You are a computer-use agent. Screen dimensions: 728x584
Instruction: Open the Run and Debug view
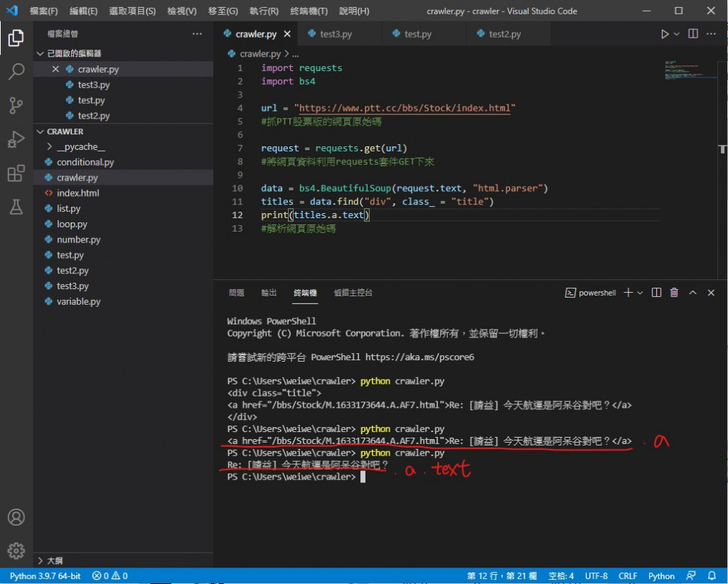coord(16,139)
